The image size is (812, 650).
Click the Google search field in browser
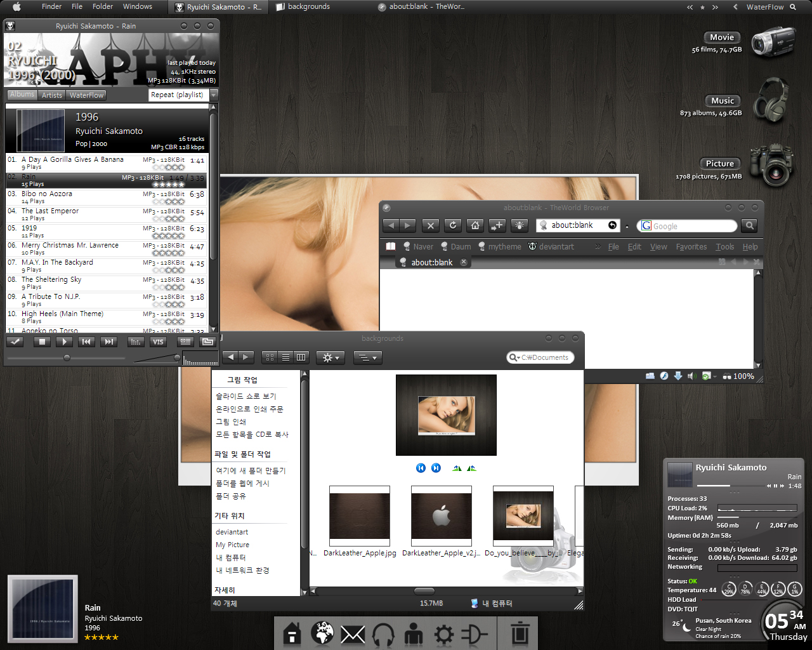pyautogui.click(x=687, y=226)
